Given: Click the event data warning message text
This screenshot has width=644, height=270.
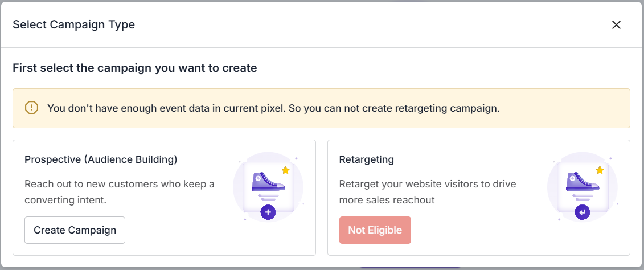Looking at the screenshot, I should click(x=273, y=108).
